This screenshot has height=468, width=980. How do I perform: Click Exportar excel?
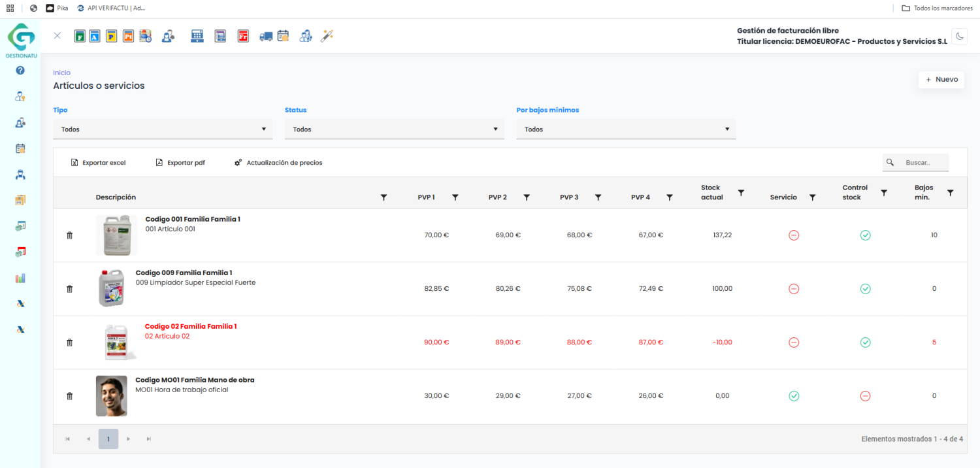click(x=99, y=163)
